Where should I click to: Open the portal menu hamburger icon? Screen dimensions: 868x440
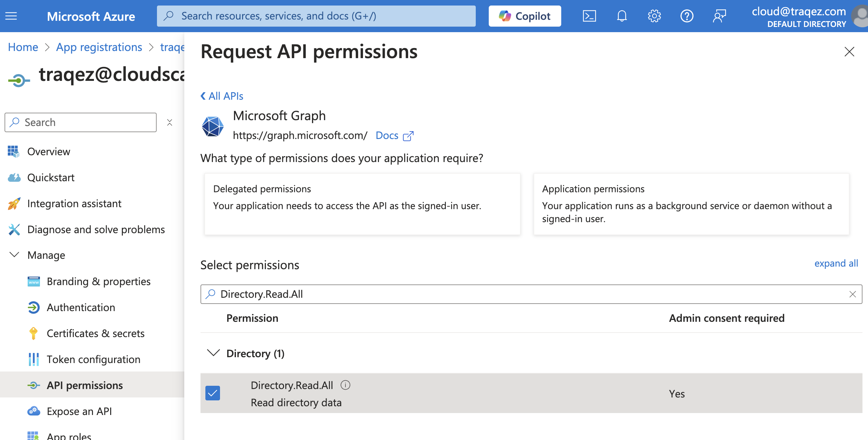[x=11, y=16]
